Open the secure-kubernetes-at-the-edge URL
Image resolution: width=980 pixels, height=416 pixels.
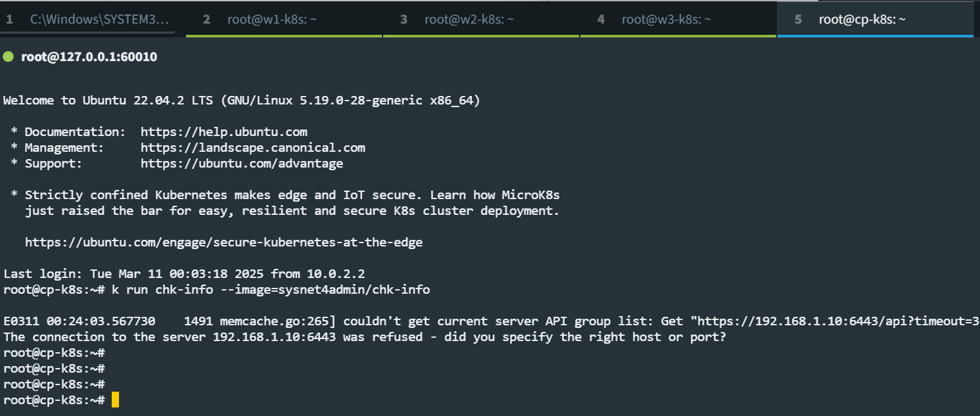click(223, 243)
